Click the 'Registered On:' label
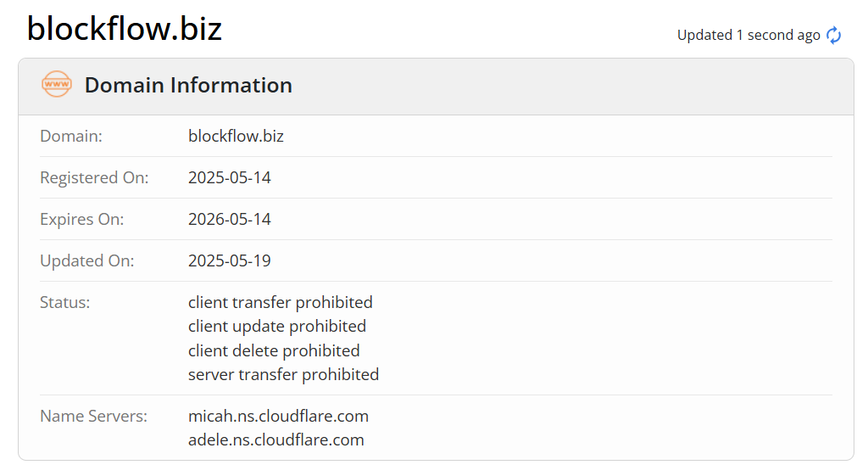The height and width of the screenshot is (476, 868). (94, 177)
